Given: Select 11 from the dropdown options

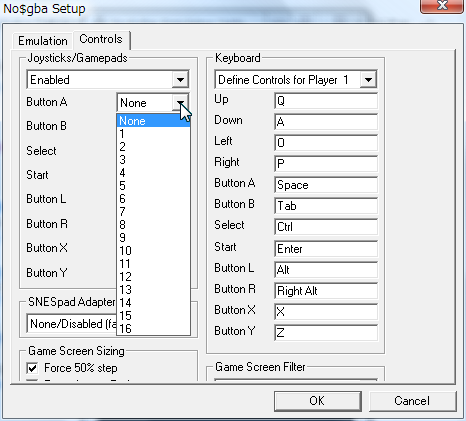Looking at the screenshot, I should (153, 264).
